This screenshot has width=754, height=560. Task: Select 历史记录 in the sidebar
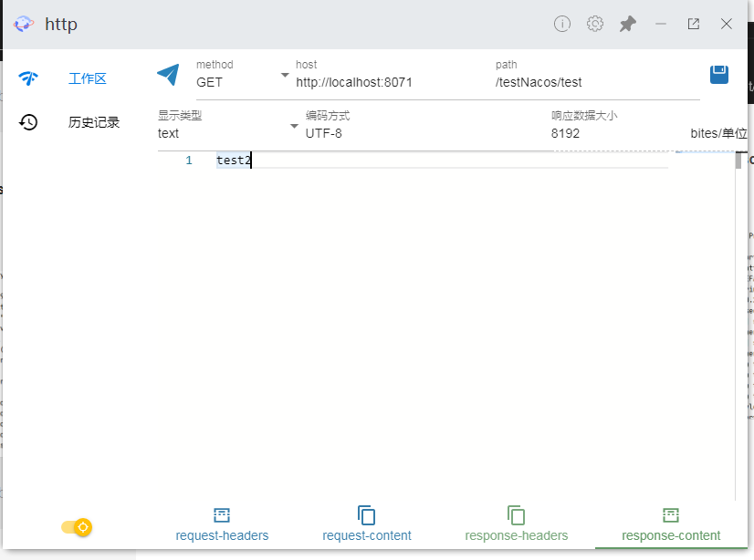click(94, 122)
